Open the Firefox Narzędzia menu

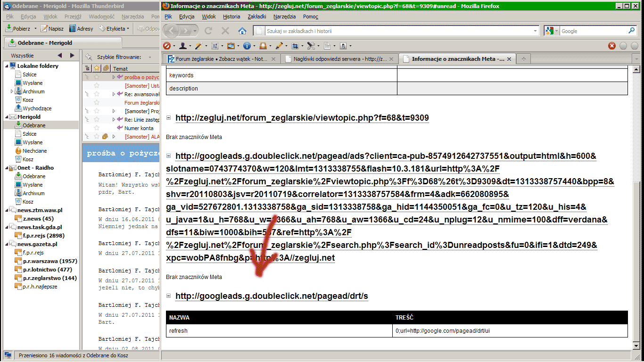285,16
